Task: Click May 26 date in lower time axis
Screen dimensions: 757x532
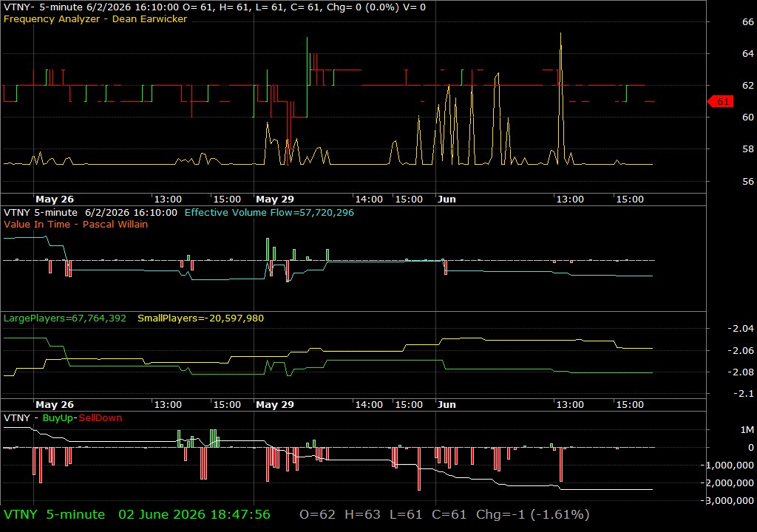Action: pyautogui.click(x=55, y=405)
